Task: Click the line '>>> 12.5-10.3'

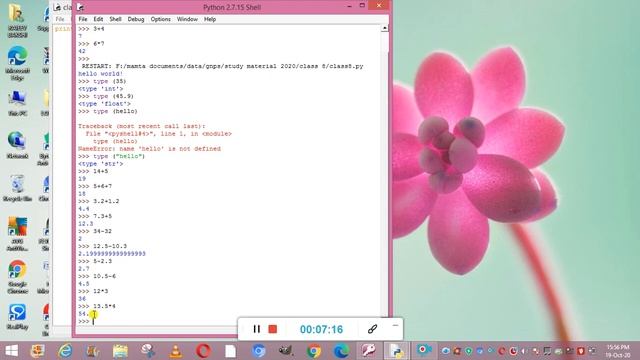Action: (x=102, y=246)
